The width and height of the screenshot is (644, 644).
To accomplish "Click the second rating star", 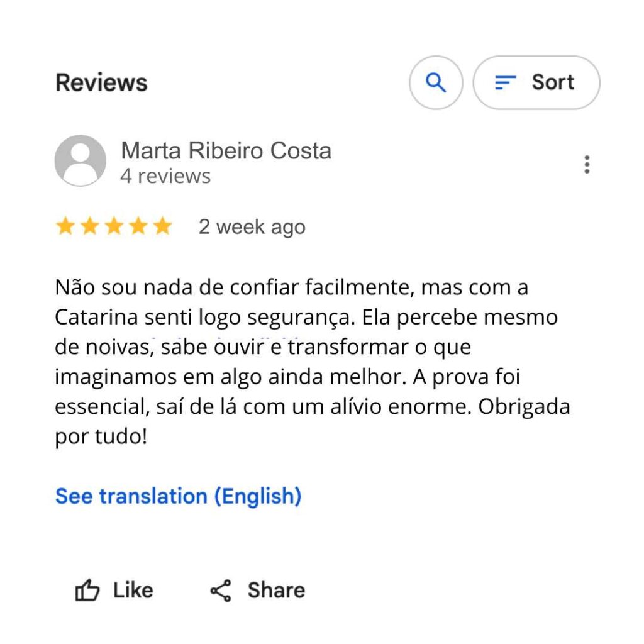I will [90, 226].
